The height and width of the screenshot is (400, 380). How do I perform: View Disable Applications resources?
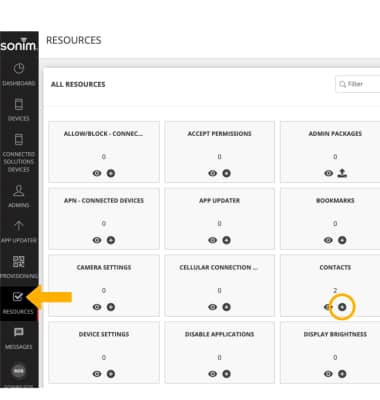(x=212, y=374)
